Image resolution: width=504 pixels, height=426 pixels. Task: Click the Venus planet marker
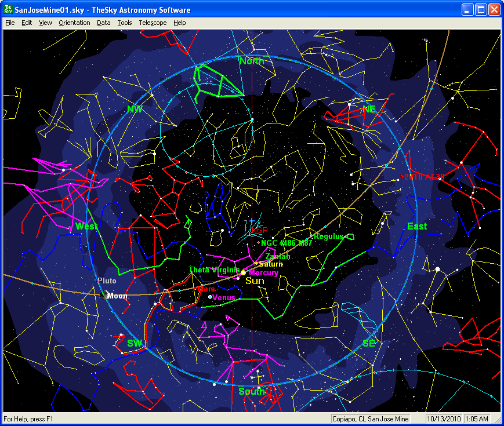pos(210,297)
